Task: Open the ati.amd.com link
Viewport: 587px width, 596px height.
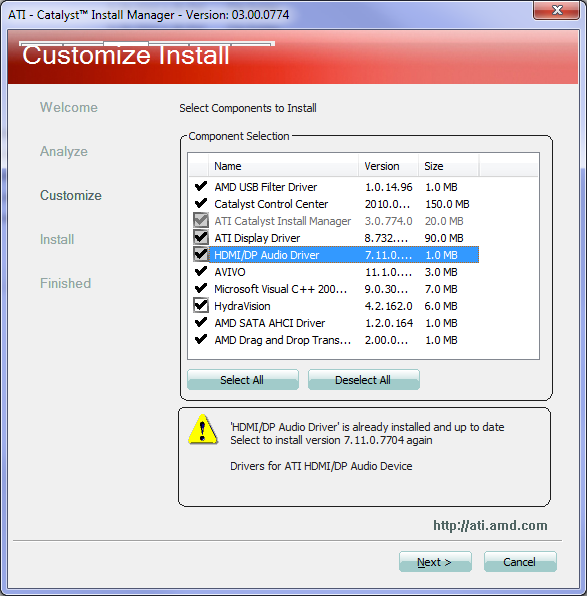Action: point(490,525)
